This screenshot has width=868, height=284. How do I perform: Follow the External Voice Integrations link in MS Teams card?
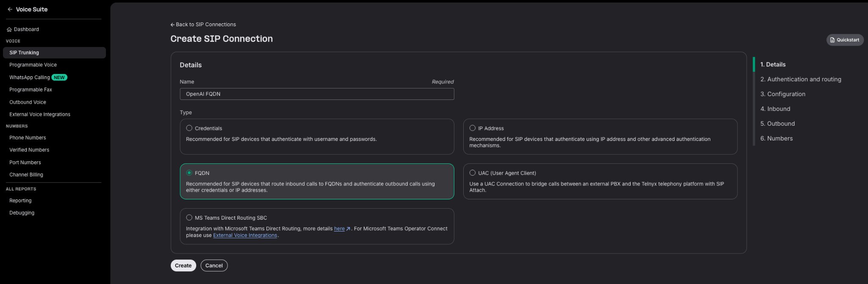coord(245,235)
